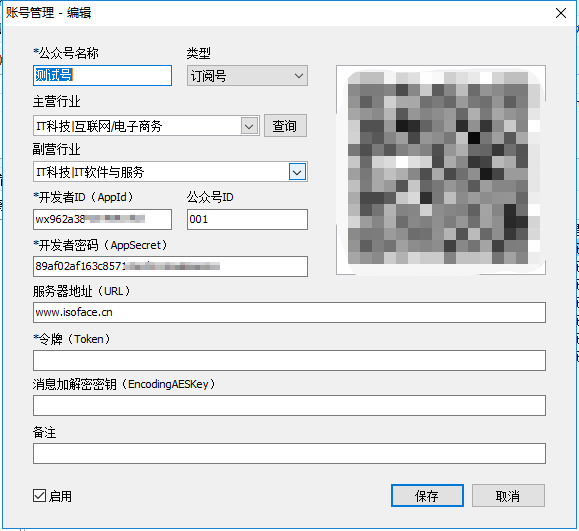Click the 备注 remarks input field

[289, 453]
